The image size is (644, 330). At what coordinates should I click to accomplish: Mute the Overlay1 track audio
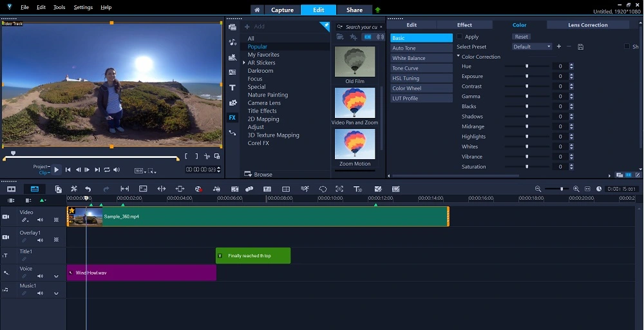(x=40, y=239)
